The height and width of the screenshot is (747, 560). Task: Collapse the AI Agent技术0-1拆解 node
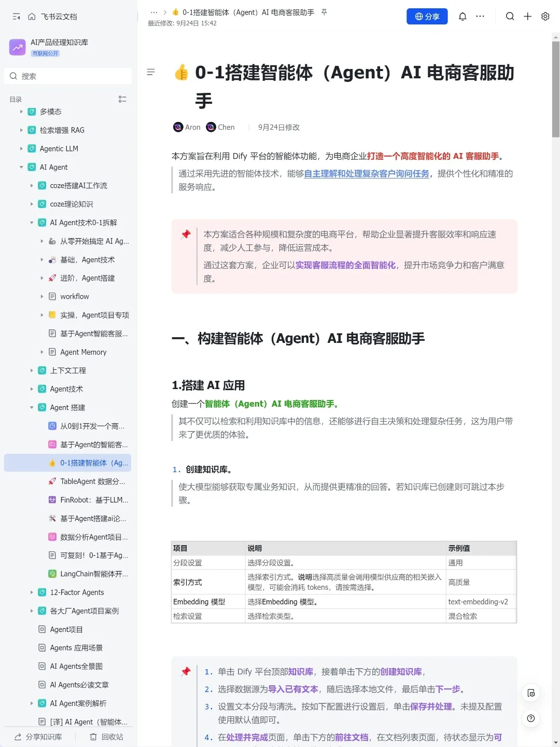point(32,223)
